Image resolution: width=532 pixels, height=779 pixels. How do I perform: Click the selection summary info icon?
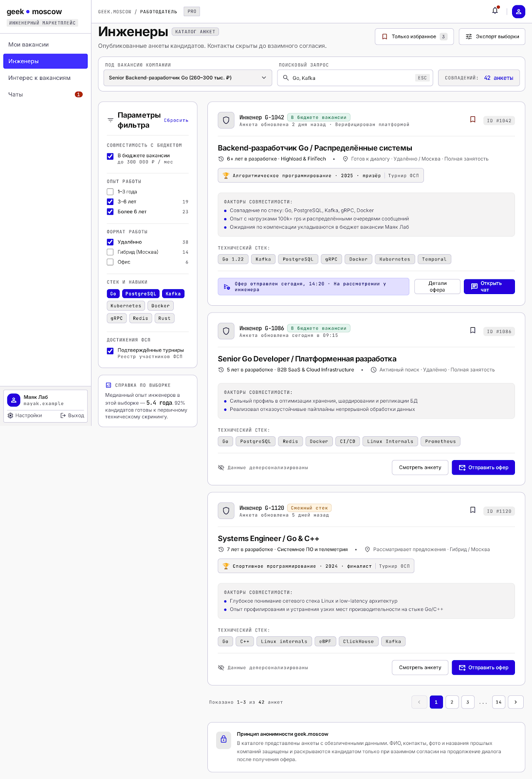(x=109, y=385)
